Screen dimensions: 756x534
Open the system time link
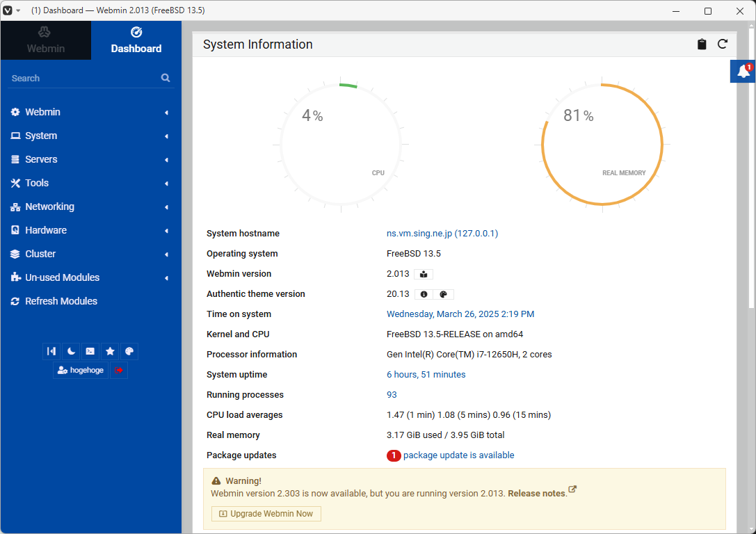tap(460, 314)
